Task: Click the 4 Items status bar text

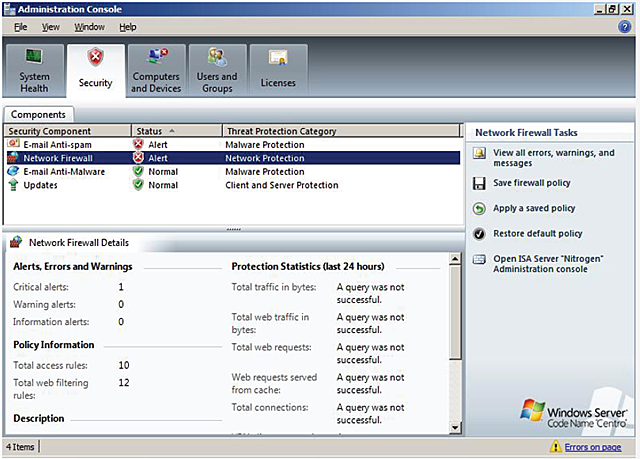Action: [x=20, y=447]
